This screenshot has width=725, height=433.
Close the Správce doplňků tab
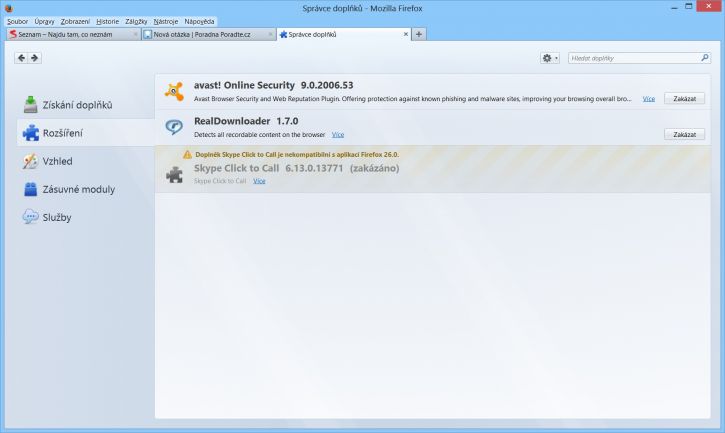click(x=406, y=34)
